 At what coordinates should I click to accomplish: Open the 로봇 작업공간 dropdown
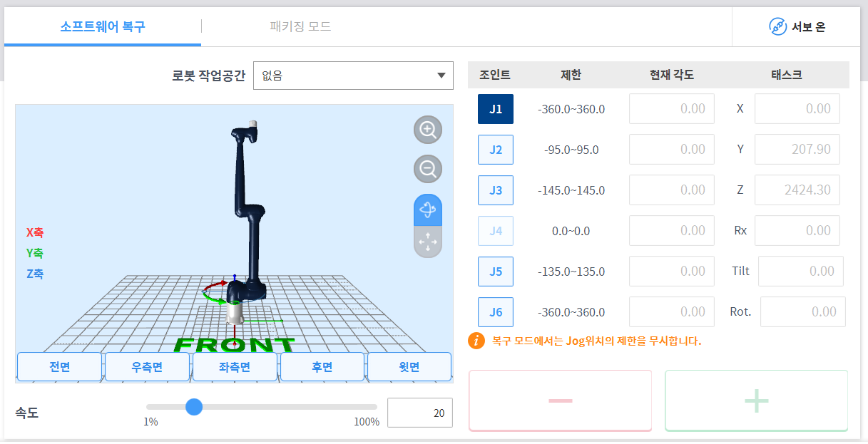point(353,76)
